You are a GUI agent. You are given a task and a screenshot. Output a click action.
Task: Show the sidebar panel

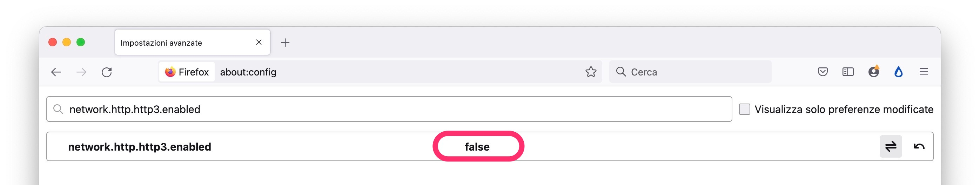pos(848,72)
